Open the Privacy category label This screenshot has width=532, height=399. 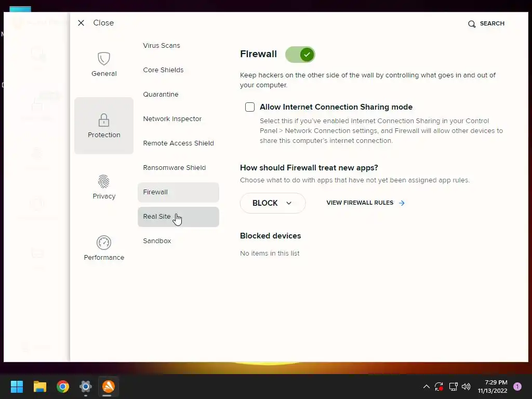point(104,196)
